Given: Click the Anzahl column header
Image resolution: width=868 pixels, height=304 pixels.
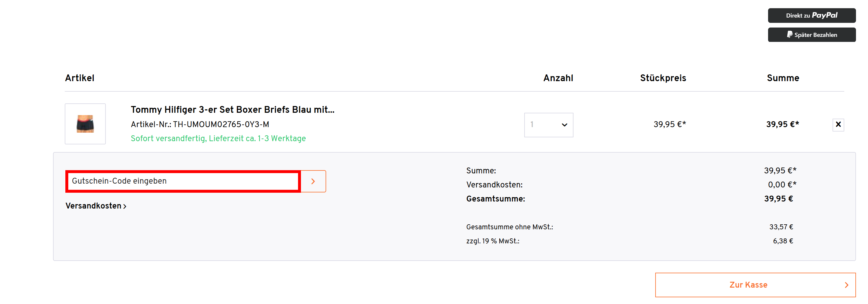Looking at the screenshot, I should coord(558,78).
